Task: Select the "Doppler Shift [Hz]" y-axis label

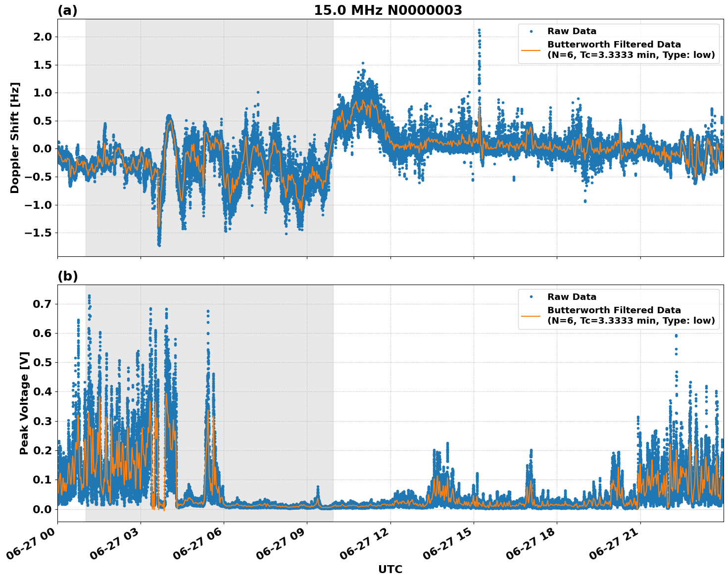Action: tap(15, 138)
